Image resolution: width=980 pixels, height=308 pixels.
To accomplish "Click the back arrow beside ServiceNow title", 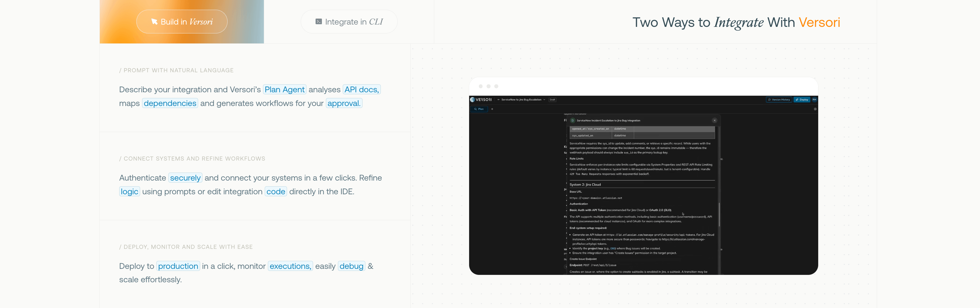I will pyautogui.click(x=498, y=100).
